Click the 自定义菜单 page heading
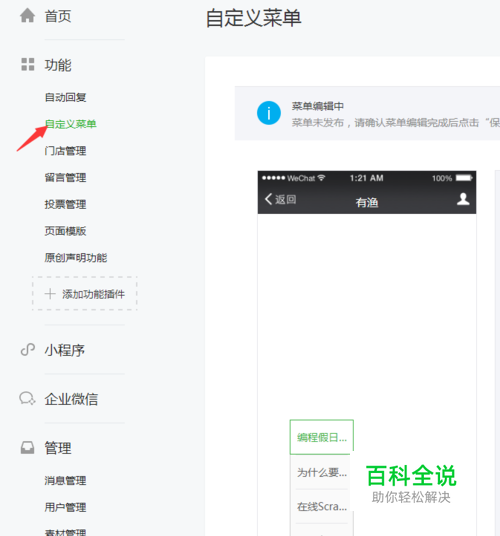Image resolution: width=500 pixels, height=536 pixels. coord(253,18)
